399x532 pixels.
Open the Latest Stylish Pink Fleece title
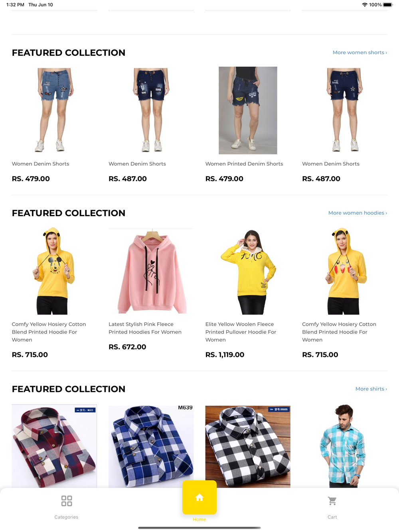[145, 328]
